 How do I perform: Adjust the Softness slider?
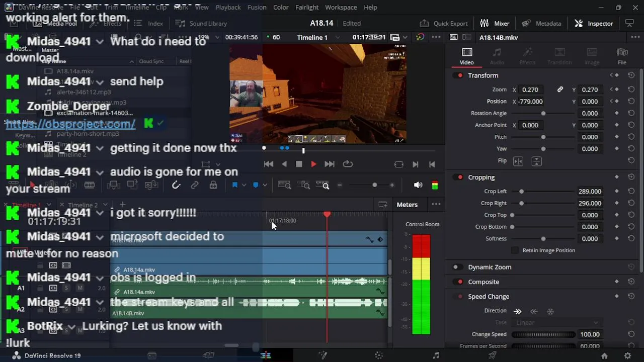[543, 239]
